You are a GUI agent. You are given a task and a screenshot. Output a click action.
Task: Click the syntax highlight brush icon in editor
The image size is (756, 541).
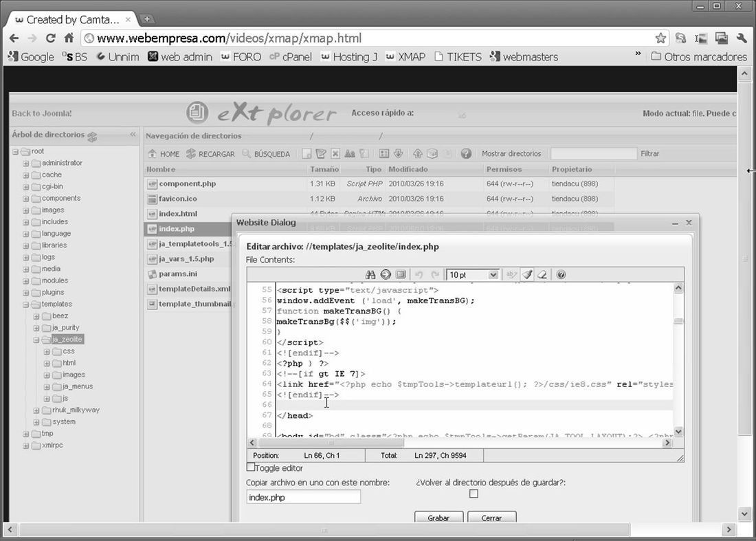pos(527,275)
